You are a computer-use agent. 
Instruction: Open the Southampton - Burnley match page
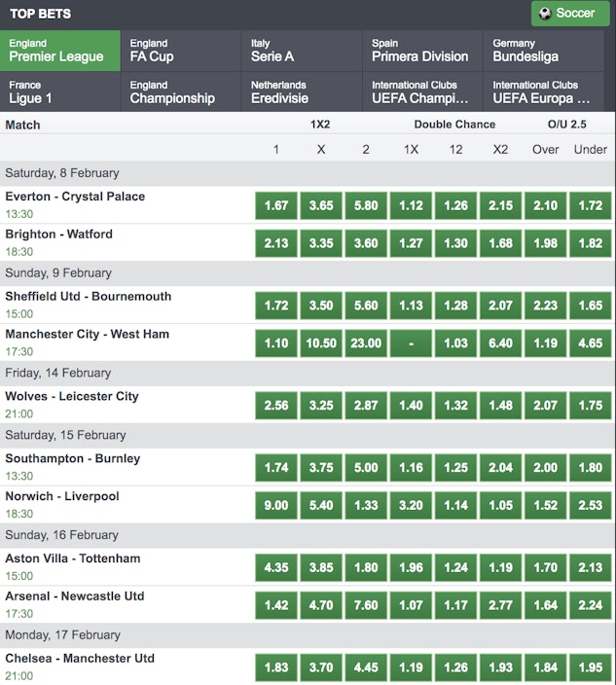click(x=73, y=459)
